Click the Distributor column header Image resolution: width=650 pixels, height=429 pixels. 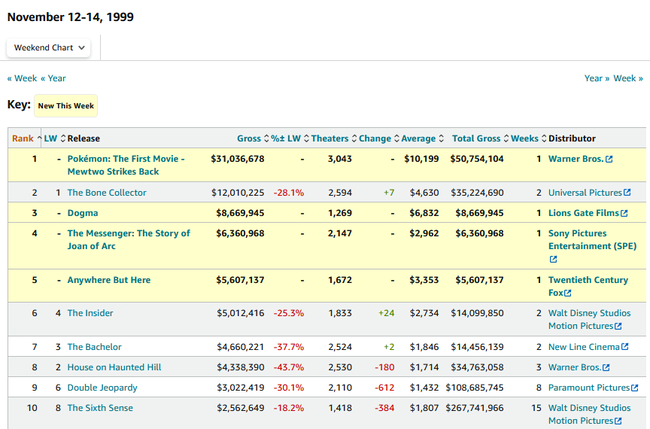(572, 138)
